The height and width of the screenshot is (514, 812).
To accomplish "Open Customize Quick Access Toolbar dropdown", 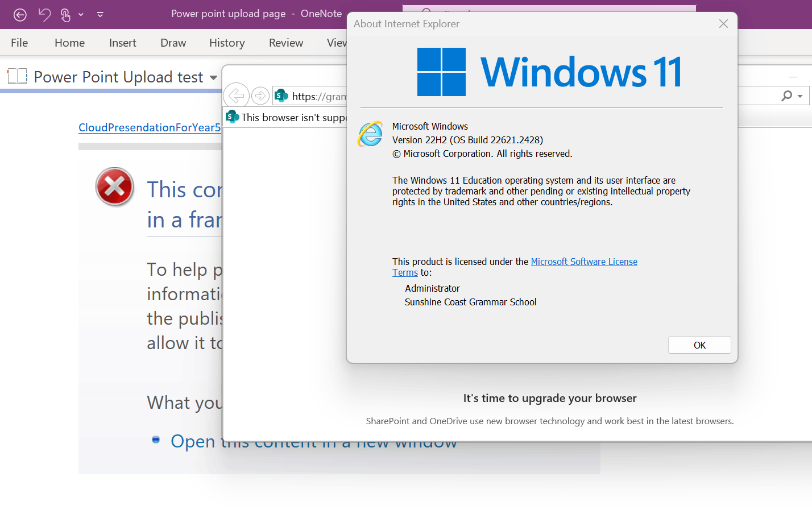I will tap(100, 15).
